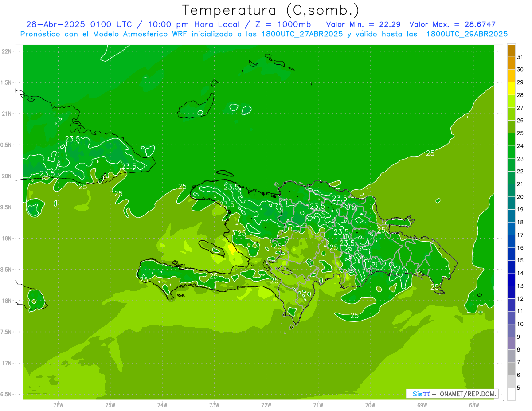Click the 76W longitude axis label

pyautogui.click(x=58, y=405)
